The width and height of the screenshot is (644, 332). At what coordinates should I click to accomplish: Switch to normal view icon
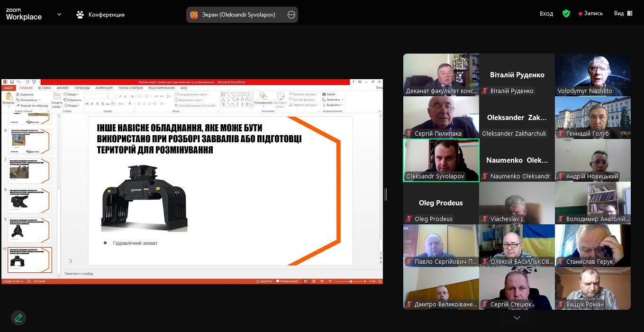tap(306, 281)
